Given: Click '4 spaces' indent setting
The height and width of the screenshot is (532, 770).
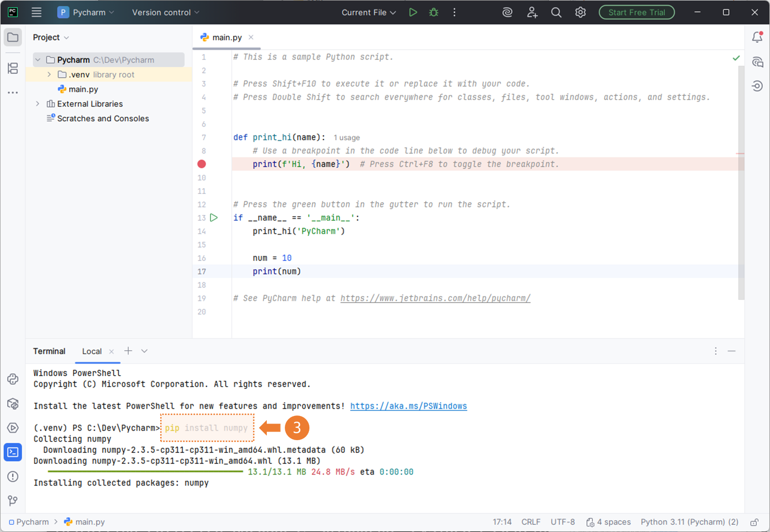Looking at the screenshot, I should coord(608,522).
